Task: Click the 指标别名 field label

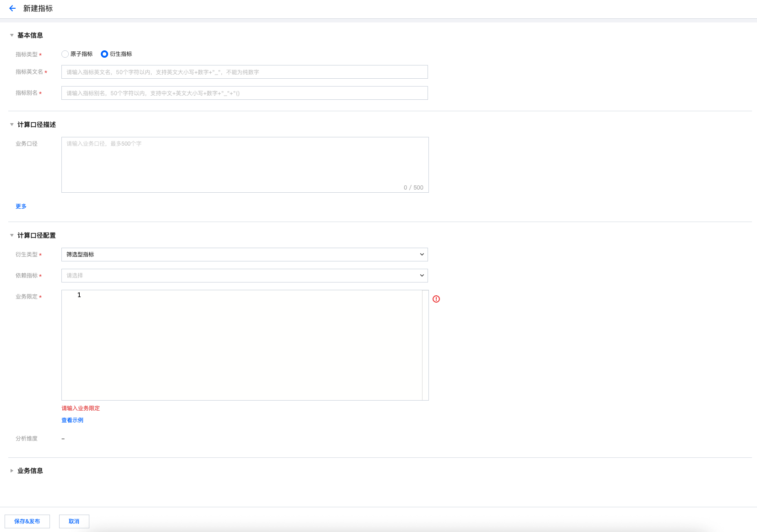Action: [x=27, y=93]
